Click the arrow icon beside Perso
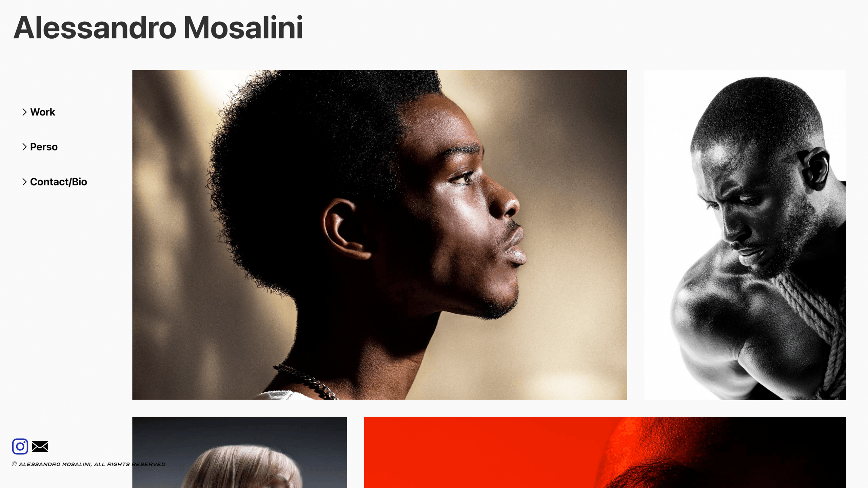The image size is (868, 488). [24, 147]
